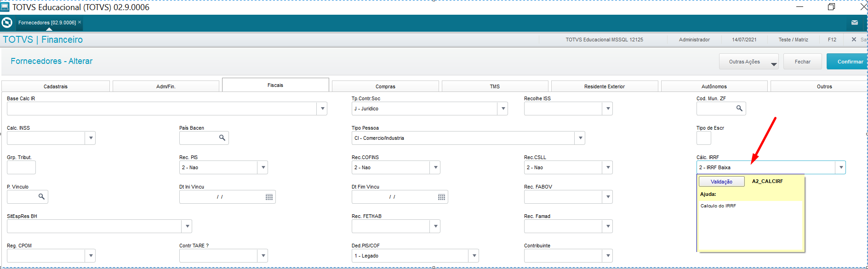Viewport: 868px width, 269px height.
Task: Click the TOTVS | Financeiro module title
Action: pos(43,40)
